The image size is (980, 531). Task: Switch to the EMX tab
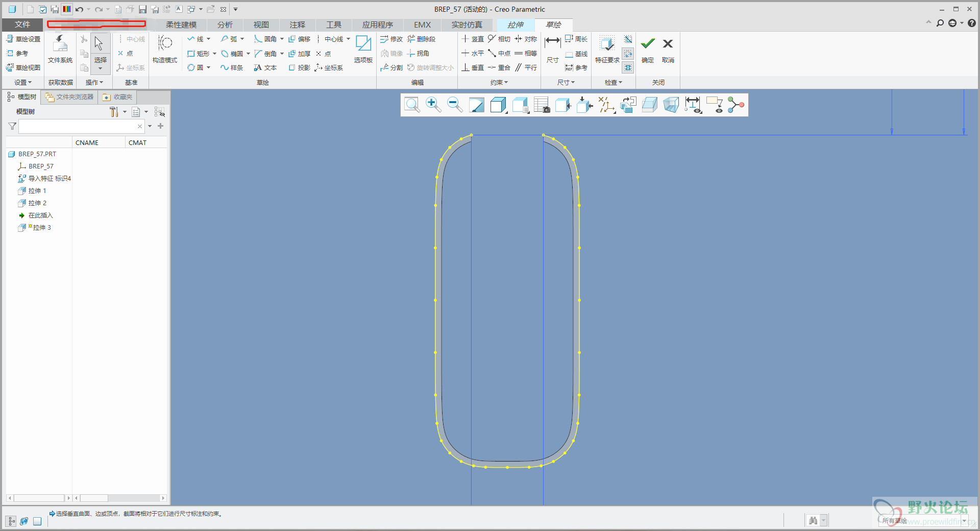[422, 25]
